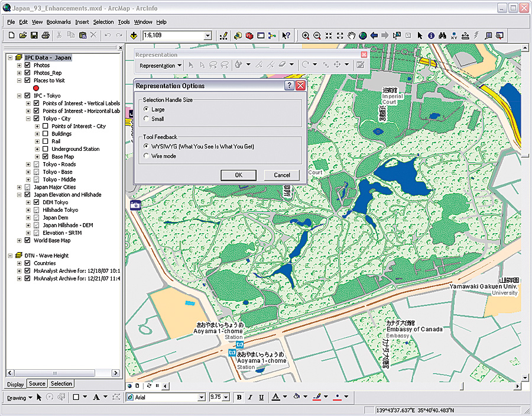Enable the Buildings layer checkbox

tap(46, 134)
